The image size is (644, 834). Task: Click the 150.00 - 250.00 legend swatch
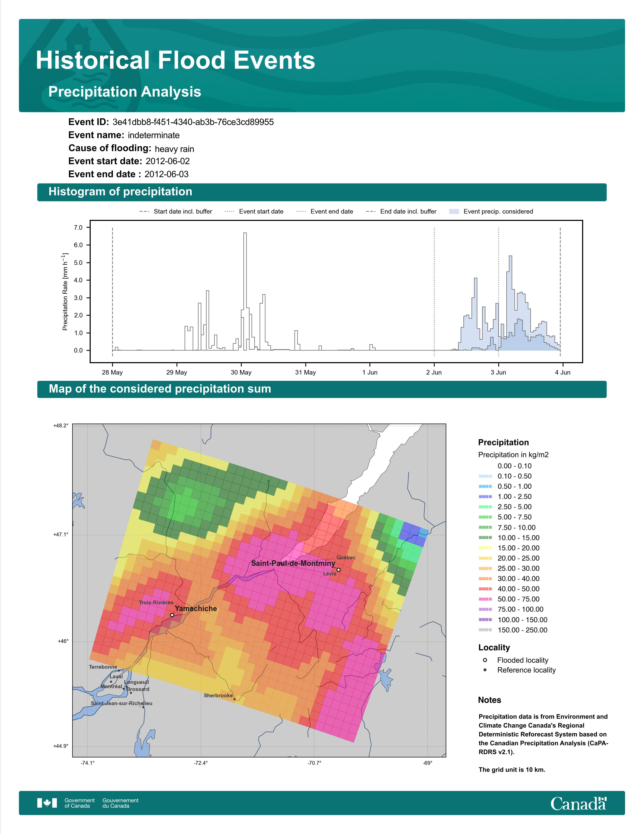(x=485, y=630)
